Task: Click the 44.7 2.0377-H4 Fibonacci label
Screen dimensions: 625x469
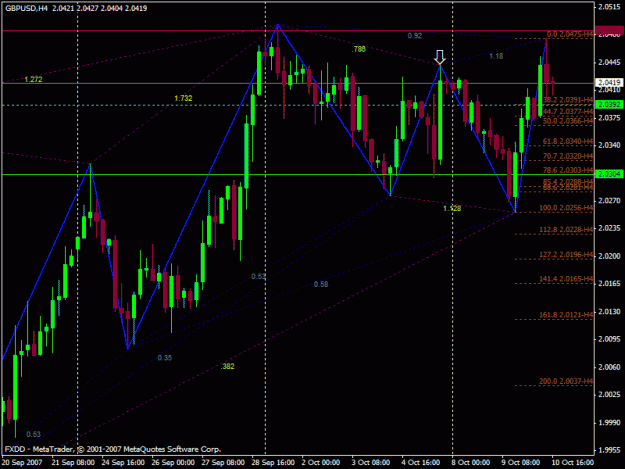Action: [568, 112]
